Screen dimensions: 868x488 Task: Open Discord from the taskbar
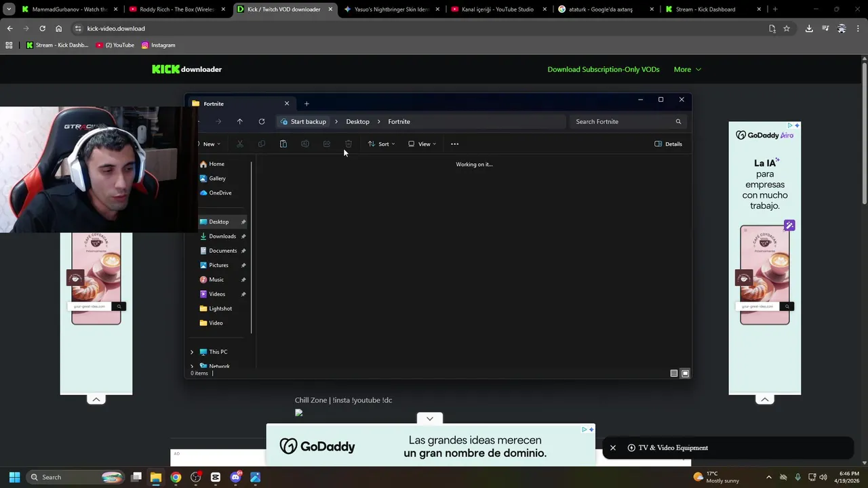pyautogui.click(x=235, y=477)
